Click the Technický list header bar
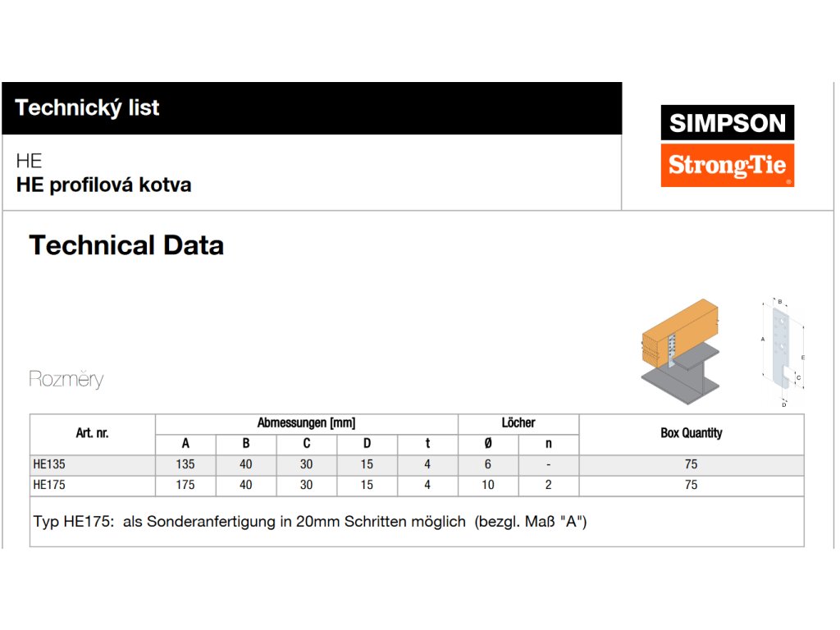 coord(312,107)
